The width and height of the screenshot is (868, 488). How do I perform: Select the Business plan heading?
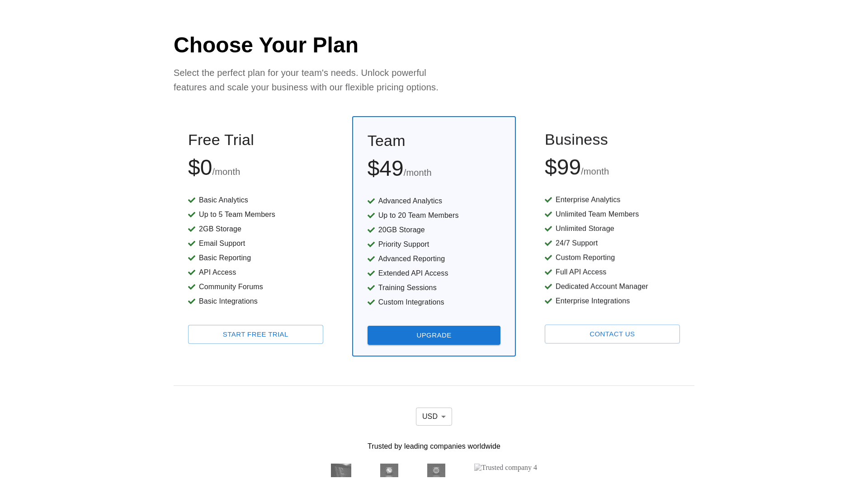pyautogui.click(x=576, y=140)
